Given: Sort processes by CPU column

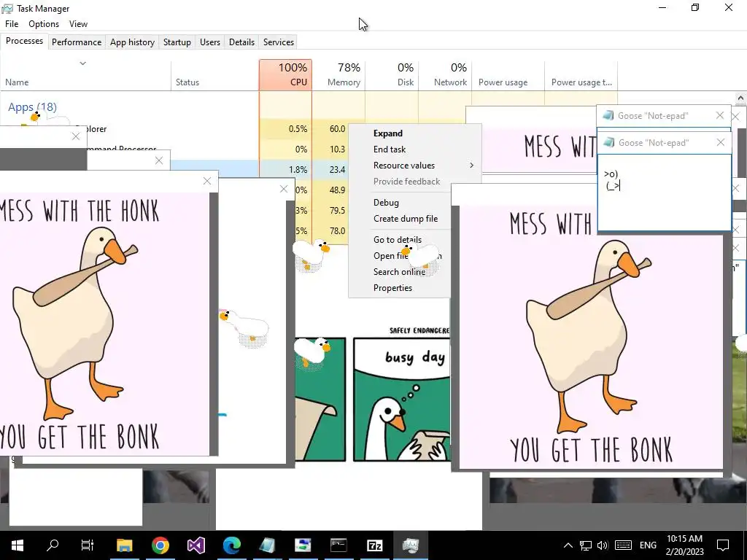Looking at the screenshot, I should 285,75.
